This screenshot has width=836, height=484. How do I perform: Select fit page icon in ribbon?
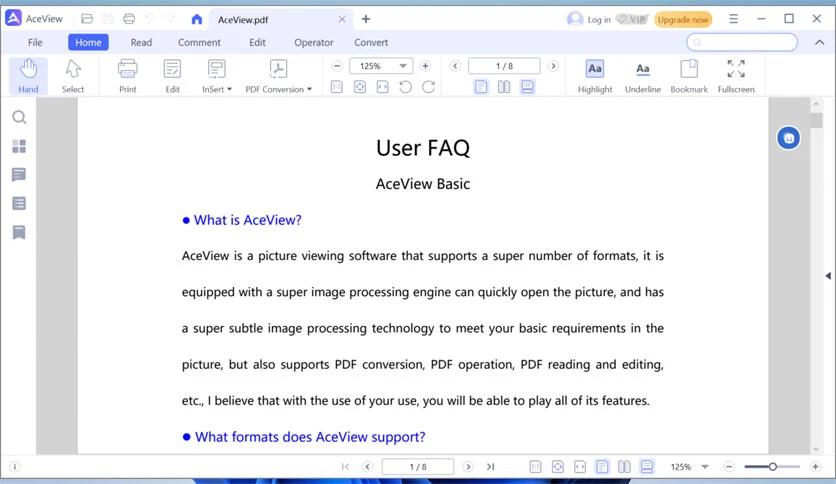click(360, 86)
